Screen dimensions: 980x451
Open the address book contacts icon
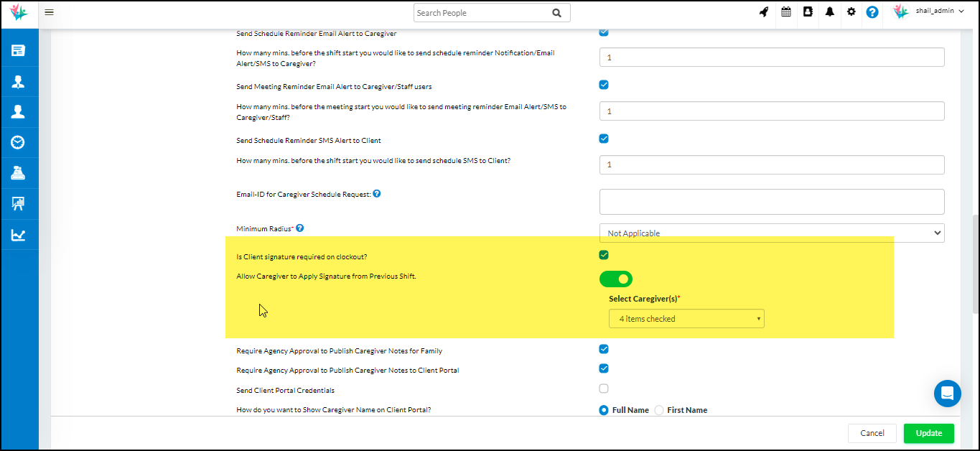808,12
